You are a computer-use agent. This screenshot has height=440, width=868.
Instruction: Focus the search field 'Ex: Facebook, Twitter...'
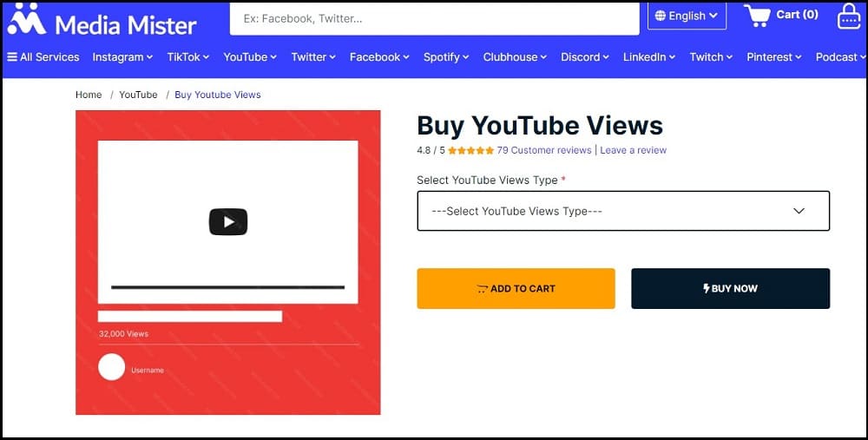[x=435, y=19]
